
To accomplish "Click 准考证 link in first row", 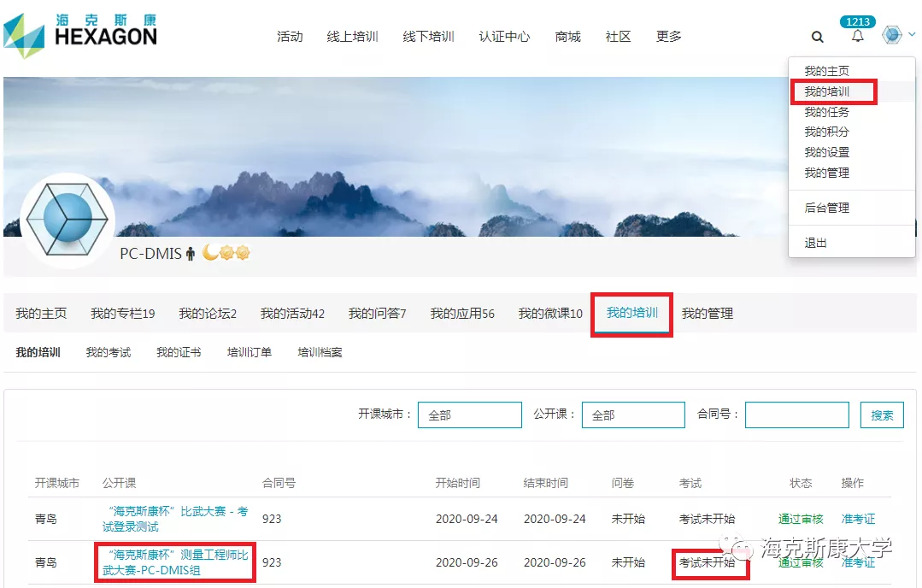I will click(858, 519).
